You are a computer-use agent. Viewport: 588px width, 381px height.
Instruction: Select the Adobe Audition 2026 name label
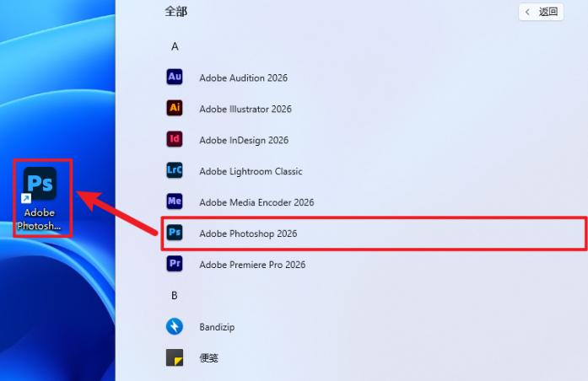(x=243, y=78)
